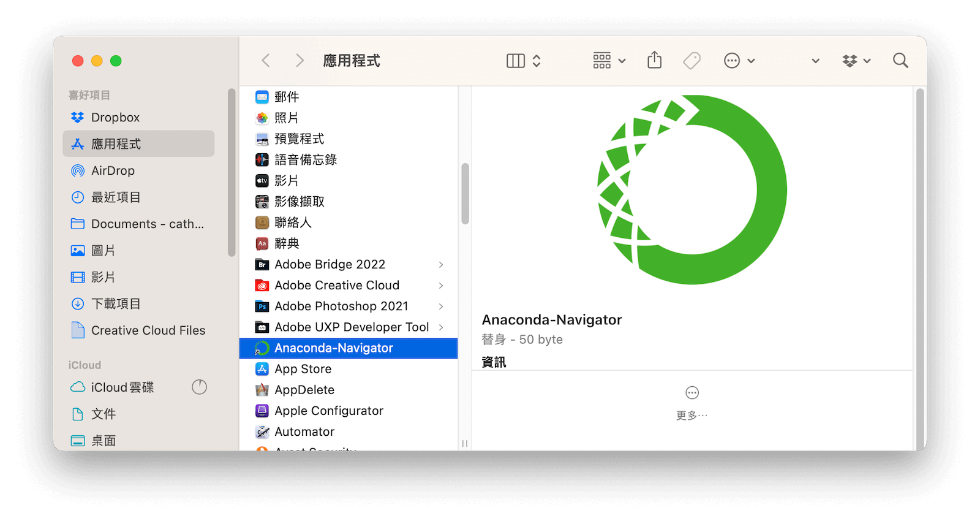This screenshot has width=980, height=521.
Task: Click the file list vertical scrollbar
Action: (466, 194)
